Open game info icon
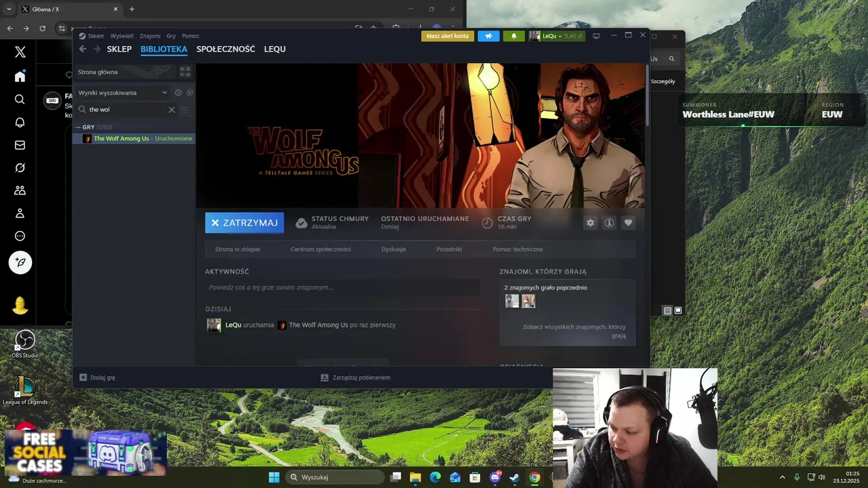Viewport: 868px width, 488px height. [x=609, y=222]
